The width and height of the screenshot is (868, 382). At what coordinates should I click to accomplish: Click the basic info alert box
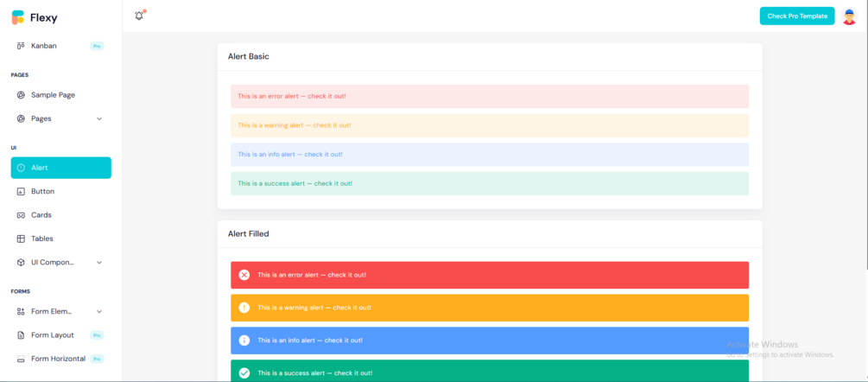[x=490, y=155]
